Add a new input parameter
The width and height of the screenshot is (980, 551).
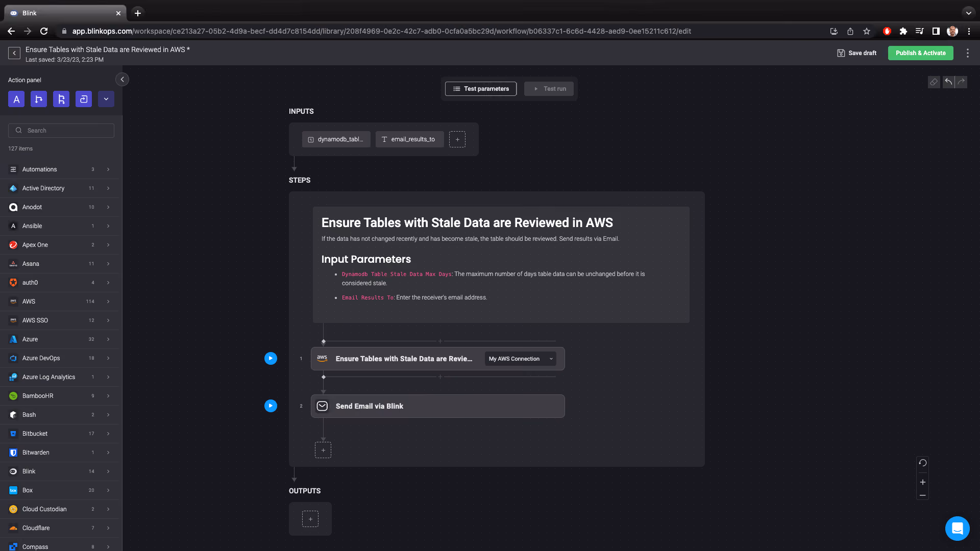tap(457, 139)
